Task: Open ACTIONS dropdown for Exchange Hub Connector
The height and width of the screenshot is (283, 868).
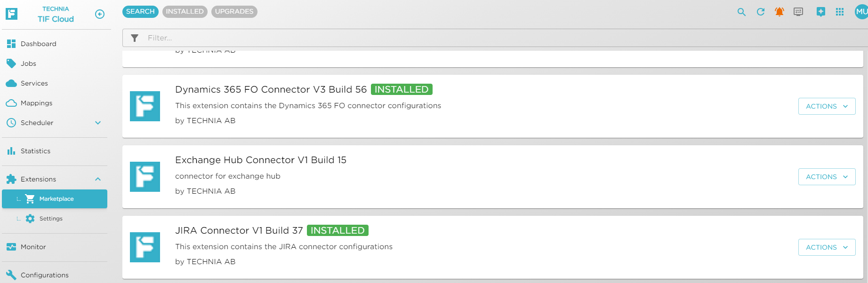Action: (827, 177)
